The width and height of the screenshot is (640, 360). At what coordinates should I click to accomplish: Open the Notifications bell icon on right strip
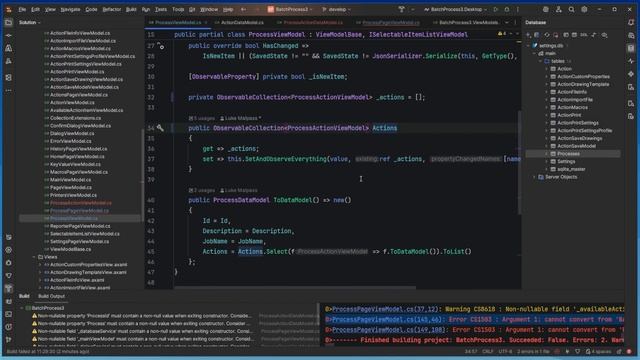(631, 22)
